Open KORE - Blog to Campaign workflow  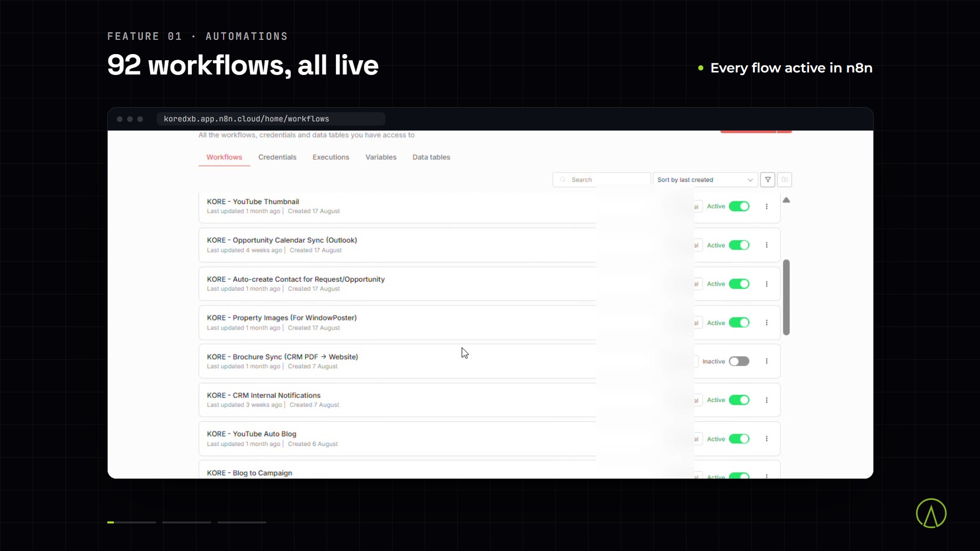pos(249,473)
